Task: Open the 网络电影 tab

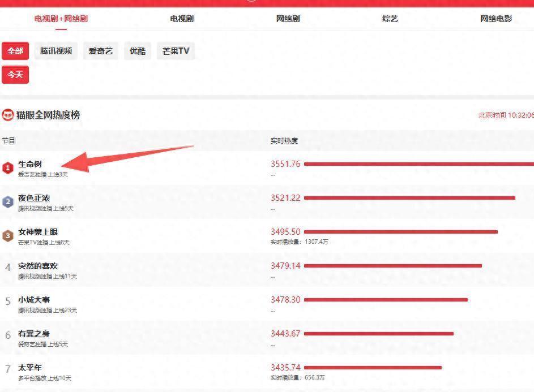Action: 495,19
